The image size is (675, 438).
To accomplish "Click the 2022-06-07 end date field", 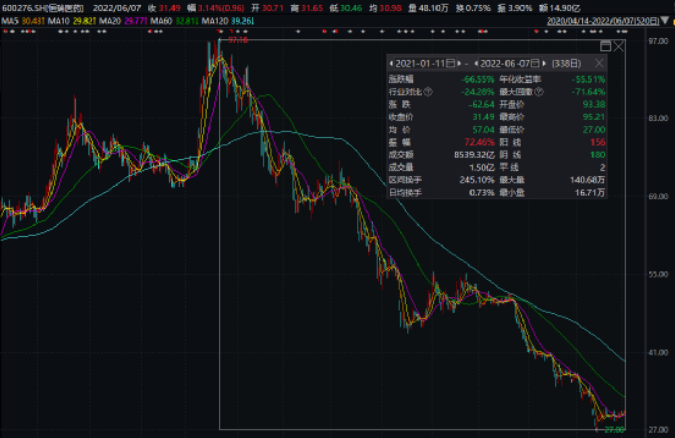I will (505, 61).
